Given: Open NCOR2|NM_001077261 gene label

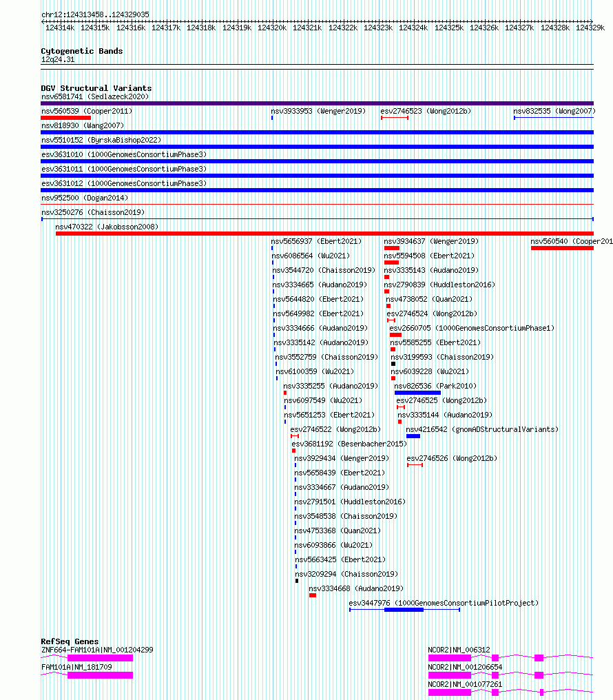Looking at the screenshot, I should pos(466,684).
